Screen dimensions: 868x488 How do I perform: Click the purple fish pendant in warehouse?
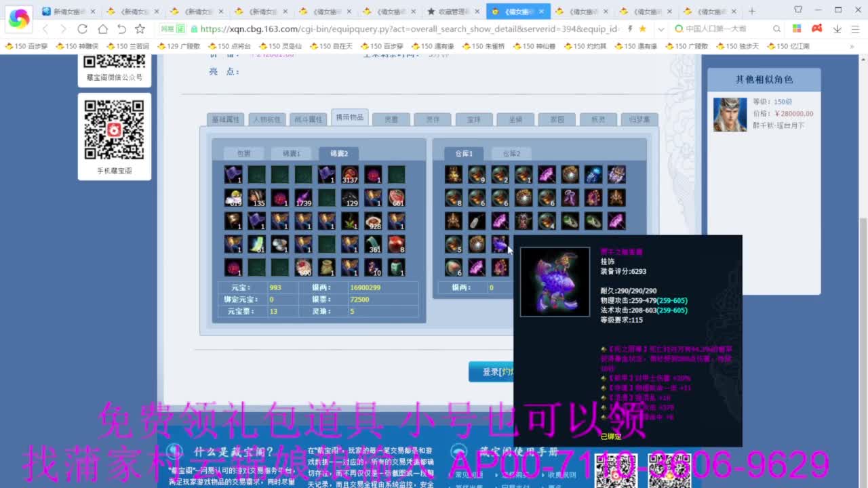(500, 244)
